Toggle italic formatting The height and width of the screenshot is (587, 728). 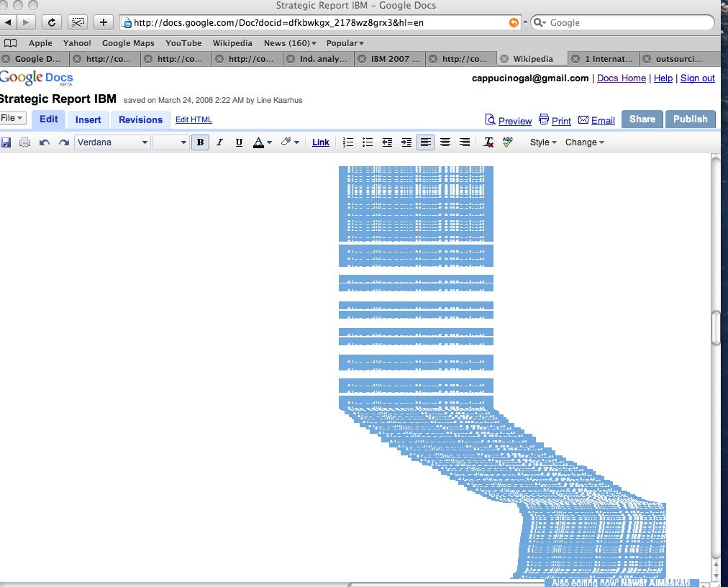[219, 142]
